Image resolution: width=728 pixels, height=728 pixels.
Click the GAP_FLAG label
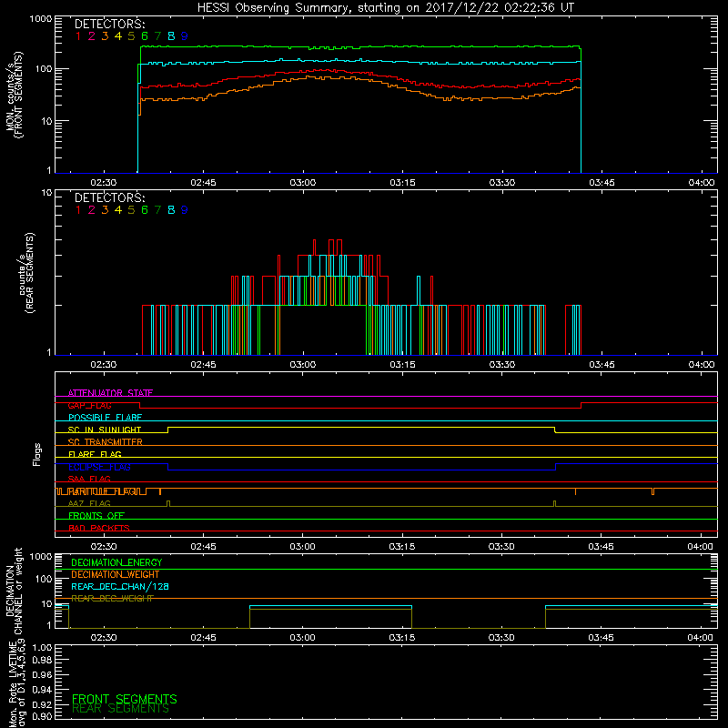(89, 405)
